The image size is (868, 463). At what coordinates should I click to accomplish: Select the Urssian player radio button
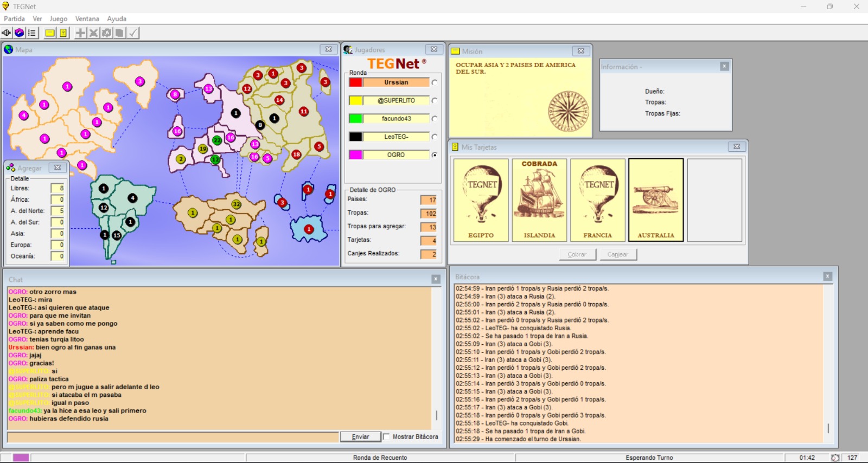tap(435, 83)
